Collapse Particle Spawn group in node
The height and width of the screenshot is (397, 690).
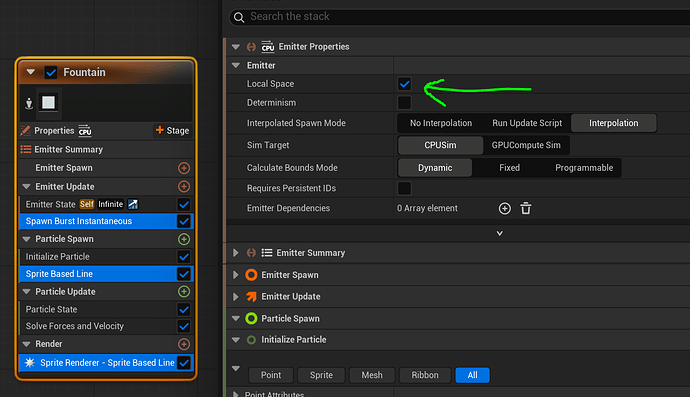pyautogui.click(x=26, y=239)
